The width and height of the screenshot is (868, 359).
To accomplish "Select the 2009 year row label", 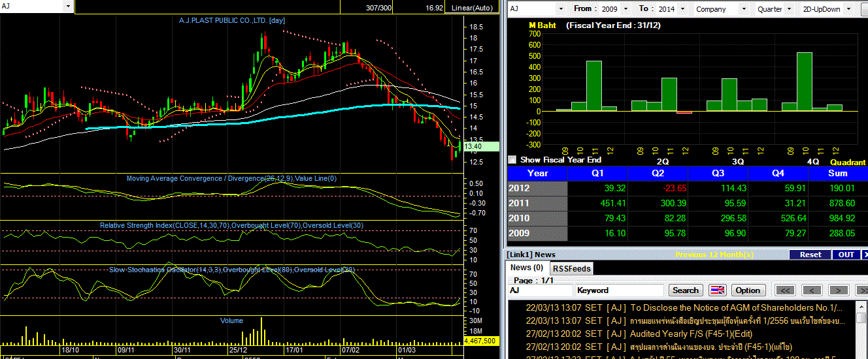I will (537, 234).
